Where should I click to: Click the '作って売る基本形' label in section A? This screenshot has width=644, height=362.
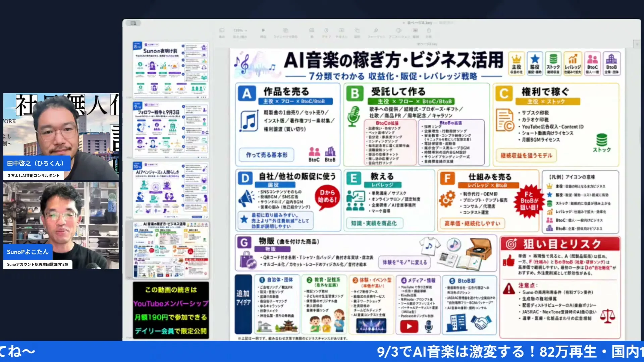[x=266, y=155]
